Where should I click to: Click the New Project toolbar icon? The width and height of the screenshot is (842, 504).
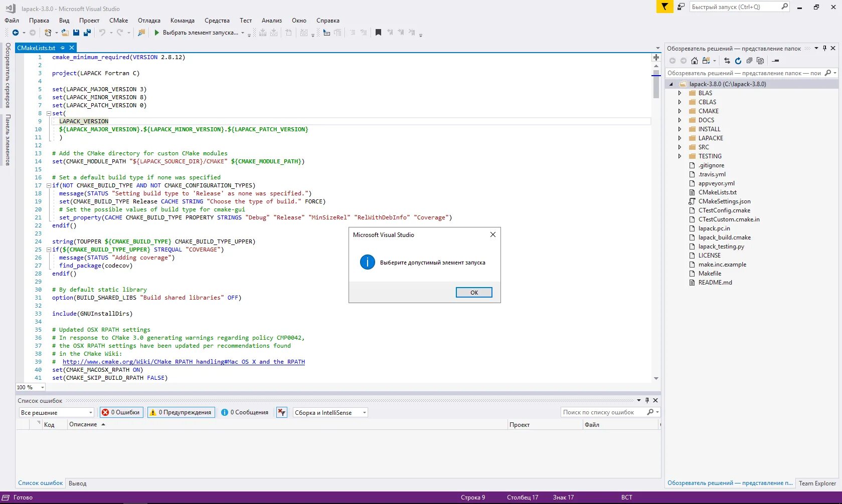[48, 33]
